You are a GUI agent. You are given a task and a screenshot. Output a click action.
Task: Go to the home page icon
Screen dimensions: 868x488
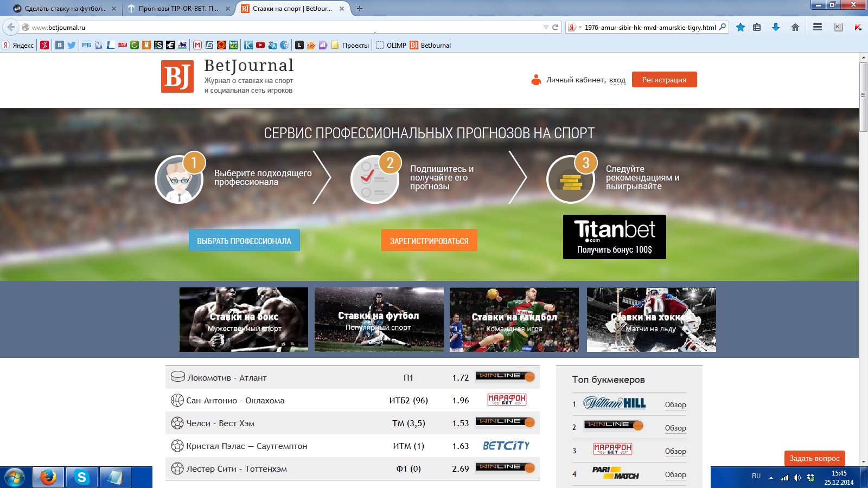795,27
